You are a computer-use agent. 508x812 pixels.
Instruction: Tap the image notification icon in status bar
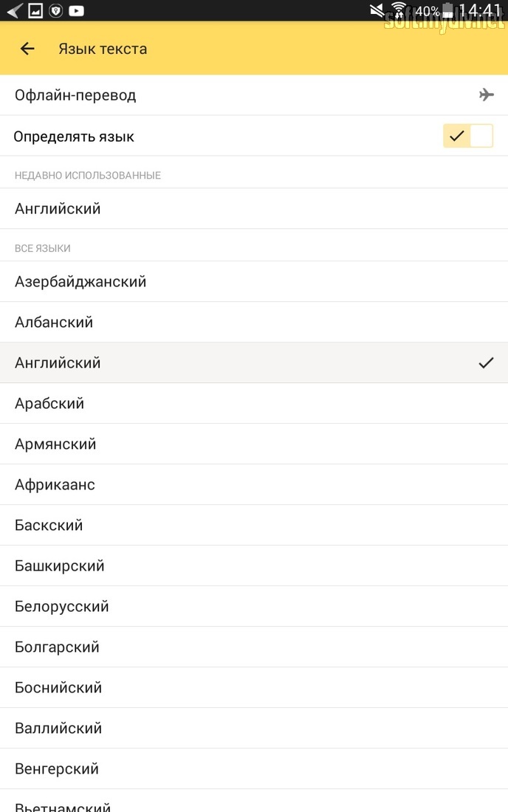[35, 10]
